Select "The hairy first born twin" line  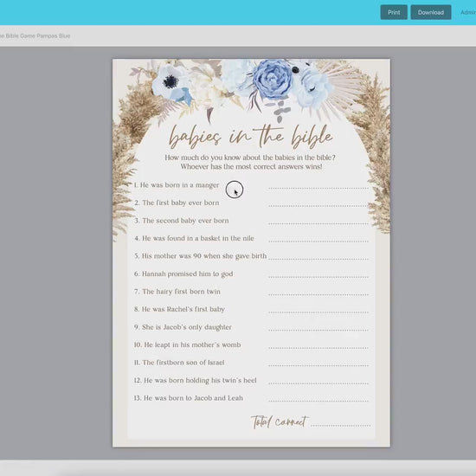[x=177, y=292]
